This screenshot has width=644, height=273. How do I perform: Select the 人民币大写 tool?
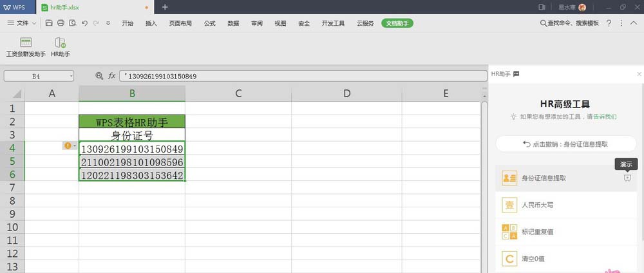tap(537, 205)
